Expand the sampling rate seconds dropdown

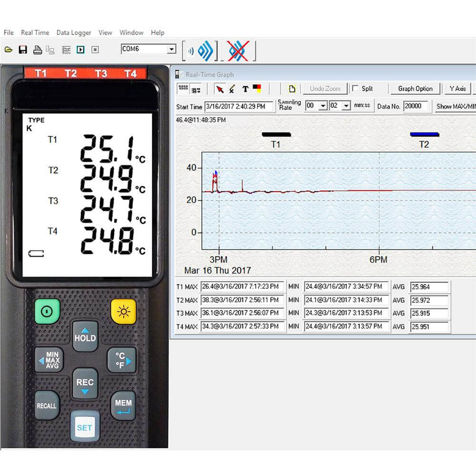[347, 106]
